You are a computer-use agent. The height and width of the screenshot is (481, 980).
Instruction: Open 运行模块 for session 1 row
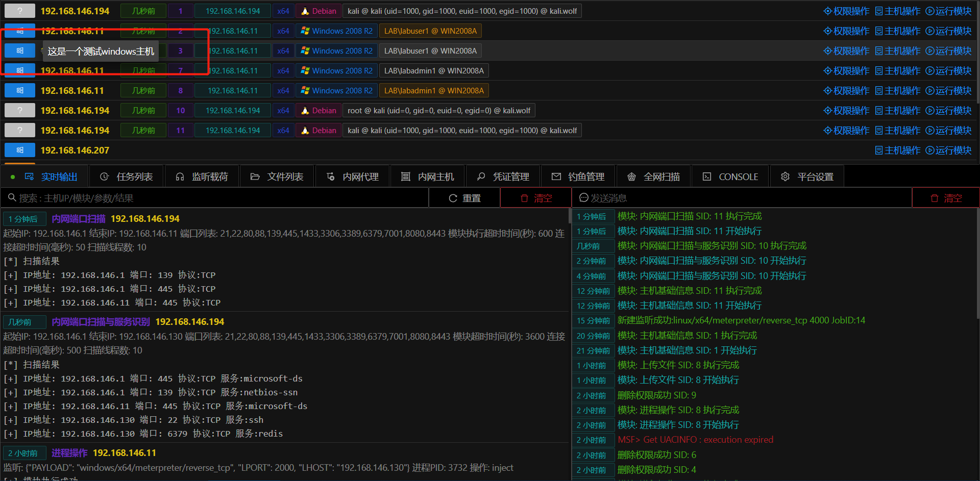[949, 11]
